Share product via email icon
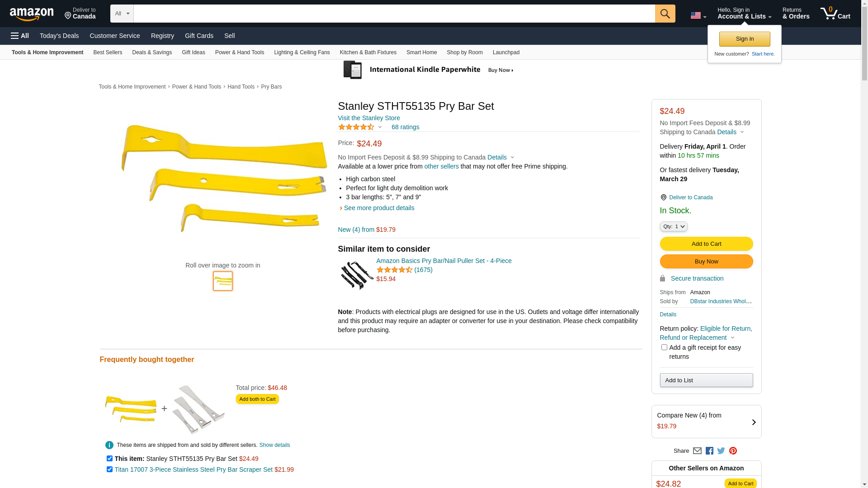This screenshot has width=868, height=488. click(x=697, y=451)
